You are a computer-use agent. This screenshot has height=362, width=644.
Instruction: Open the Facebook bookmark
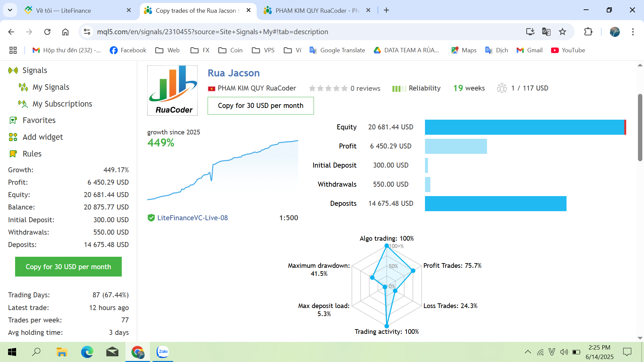coord(128,50)
